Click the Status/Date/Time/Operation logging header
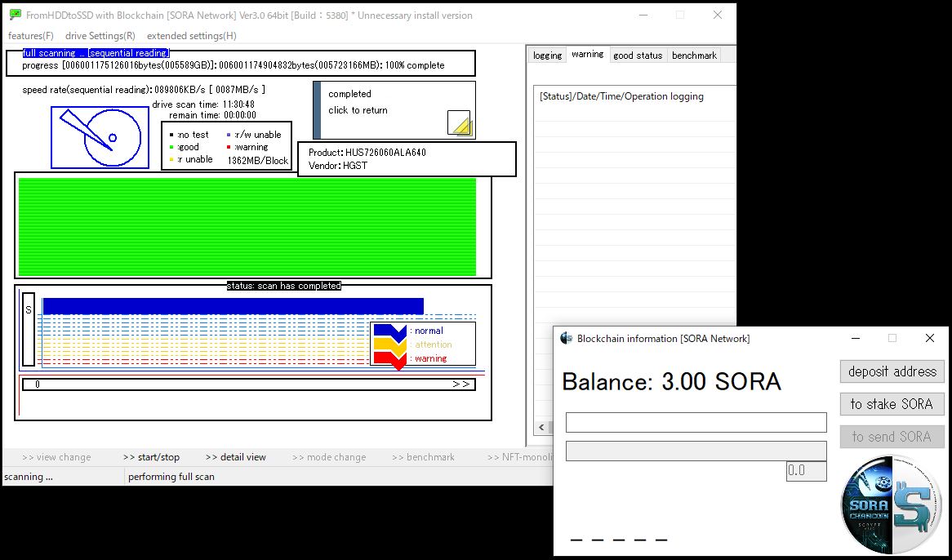 (x=621, y=96)
